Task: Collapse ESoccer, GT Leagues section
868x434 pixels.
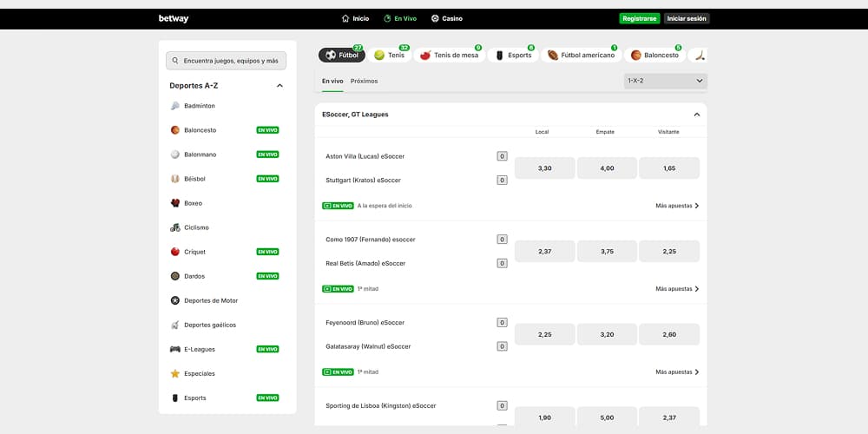Action: 697,115
